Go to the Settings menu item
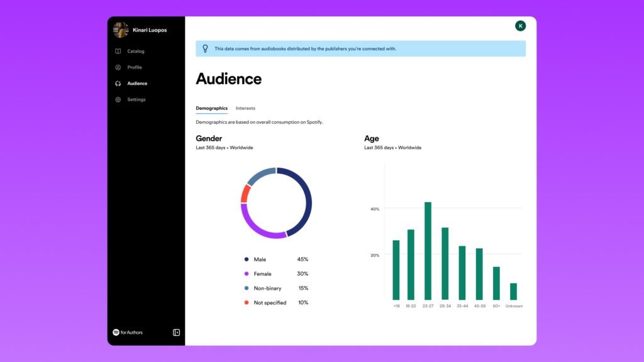 point(136,100)
